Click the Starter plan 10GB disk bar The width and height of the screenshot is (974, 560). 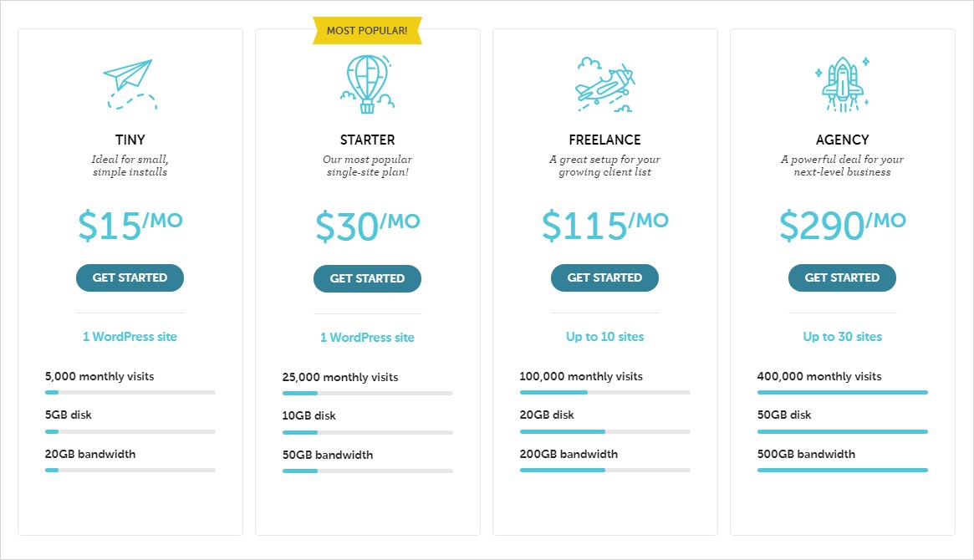coord(368,432)
